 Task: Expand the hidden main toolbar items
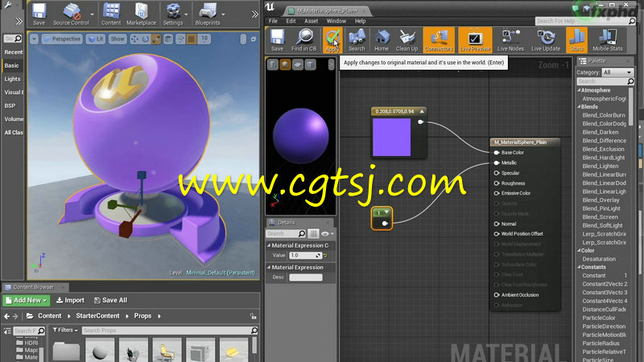(254, 14)
